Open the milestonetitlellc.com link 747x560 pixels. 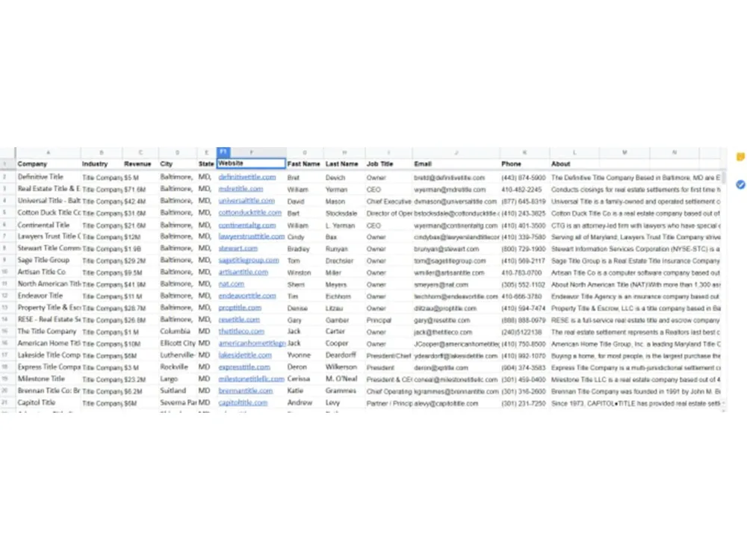click(251, 379)
